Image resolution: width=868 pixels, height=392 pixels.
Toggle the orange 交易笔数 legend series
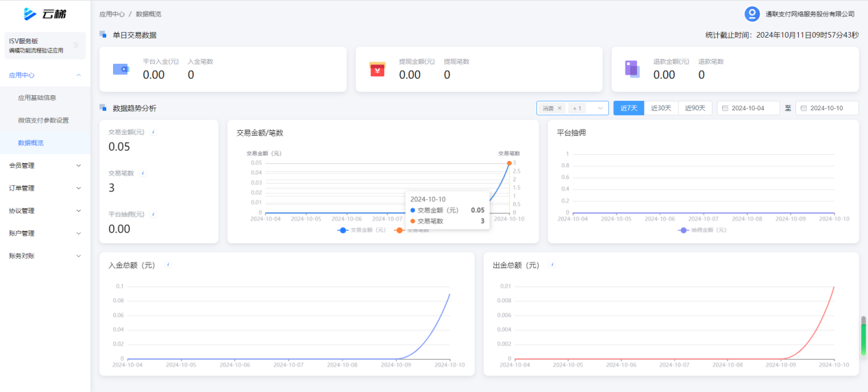click(x=412, y=230)
